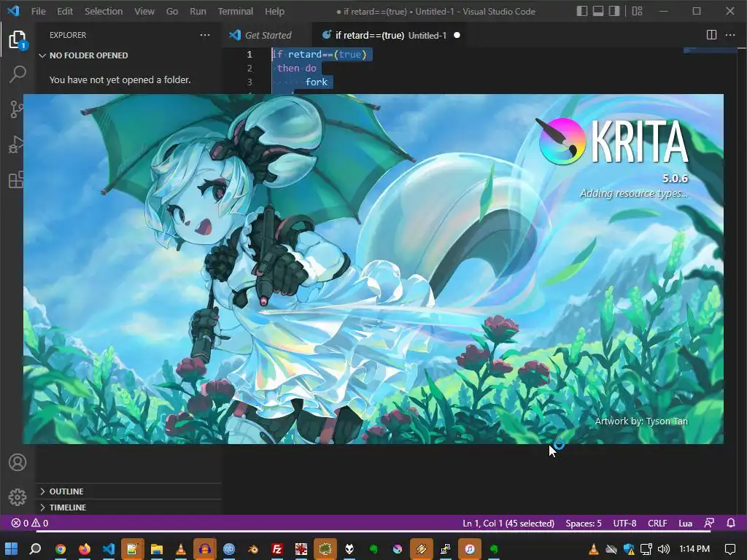
Task: Click the editor minimap
Action: tap(710, 50)
